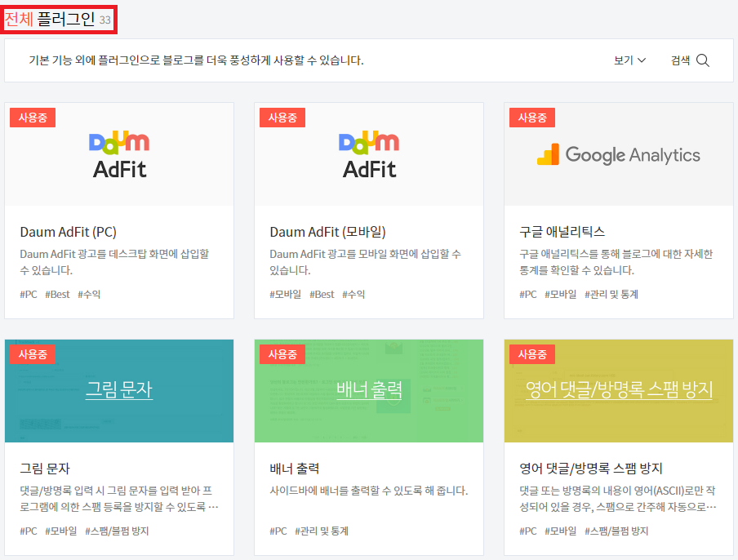Click the 사용중 badge on 배너 출력 card

tap(282, 354)
